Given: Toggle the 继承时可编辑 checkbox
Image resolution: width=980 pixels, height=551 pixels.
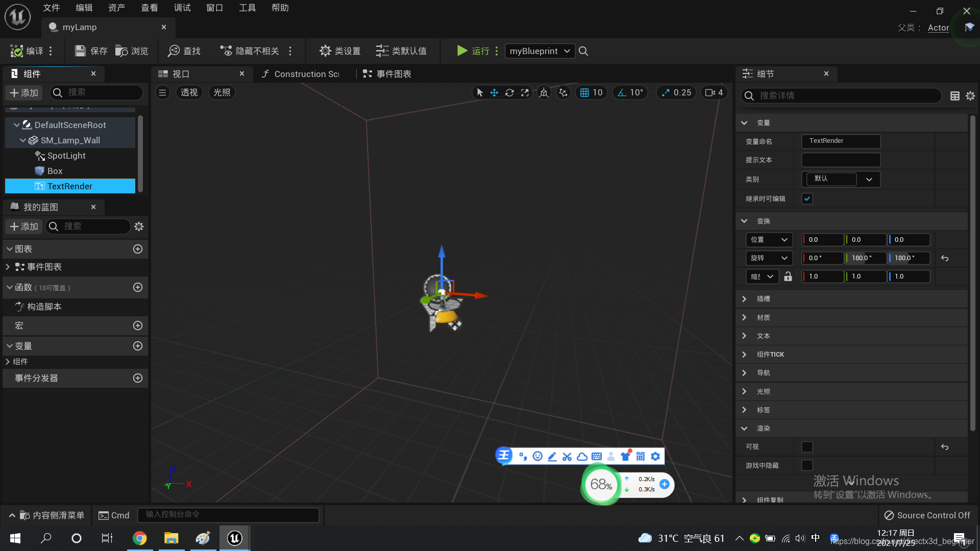Looking at the screenshot, I should (807, 199).
